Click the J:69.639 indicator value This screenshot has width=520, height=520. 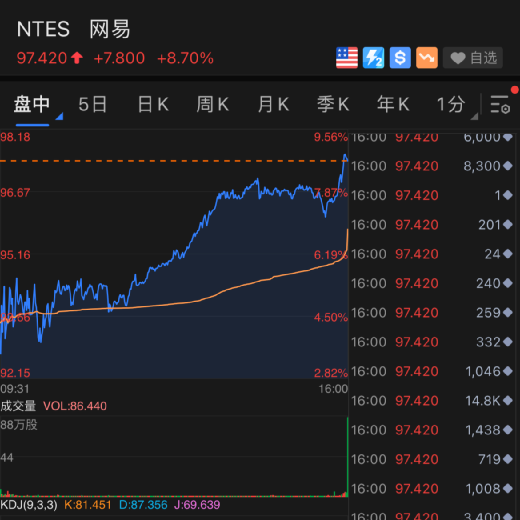197,505
